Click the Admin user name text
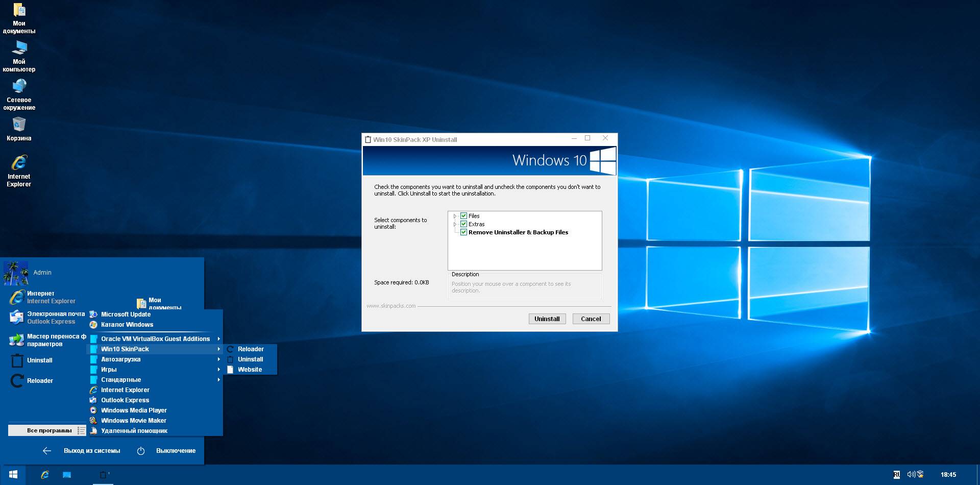 click(42, 273)
